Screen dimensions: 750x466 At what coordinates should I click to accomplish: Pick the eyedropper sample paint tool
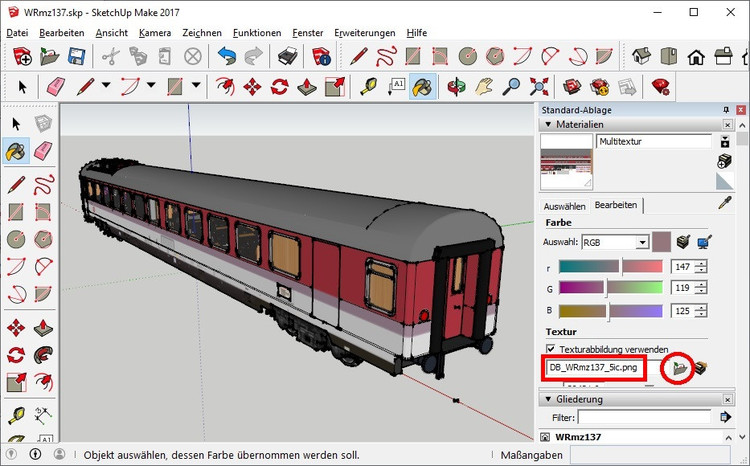(726, 204)
